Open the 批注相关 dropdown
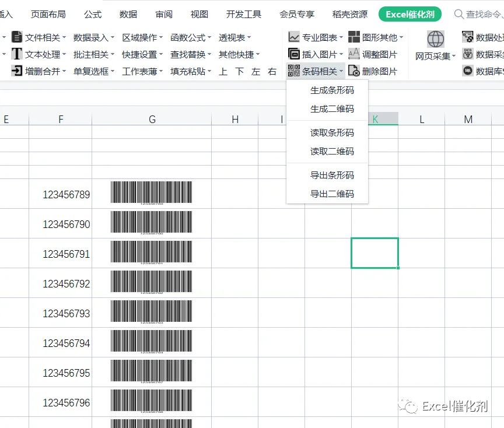The image size is (504, 428). (94, 55)
